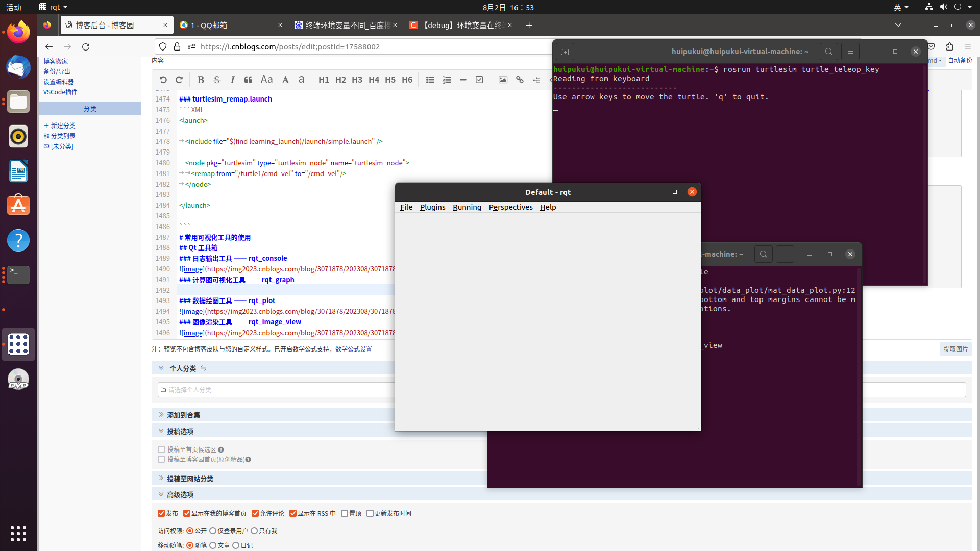
Task: Enable the 置顶 checkbox
Action: pyautogui.click(x=345, y=513)
